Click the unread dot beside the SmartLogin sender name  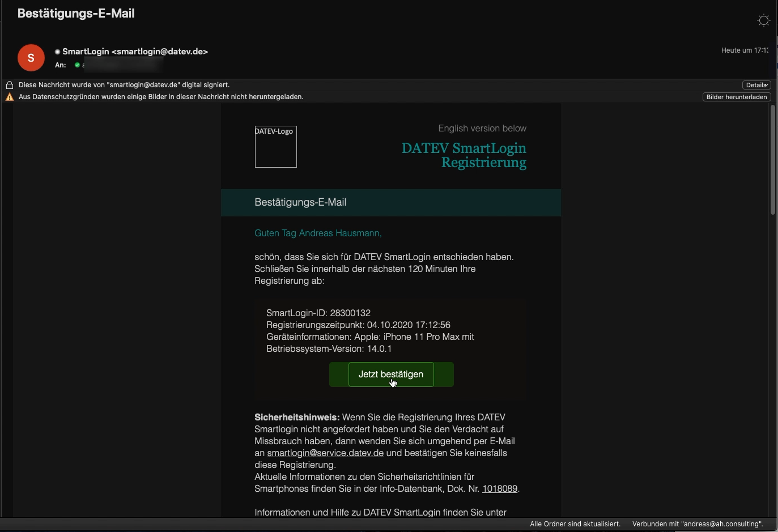pyautogui.click(x=57, y=52)
